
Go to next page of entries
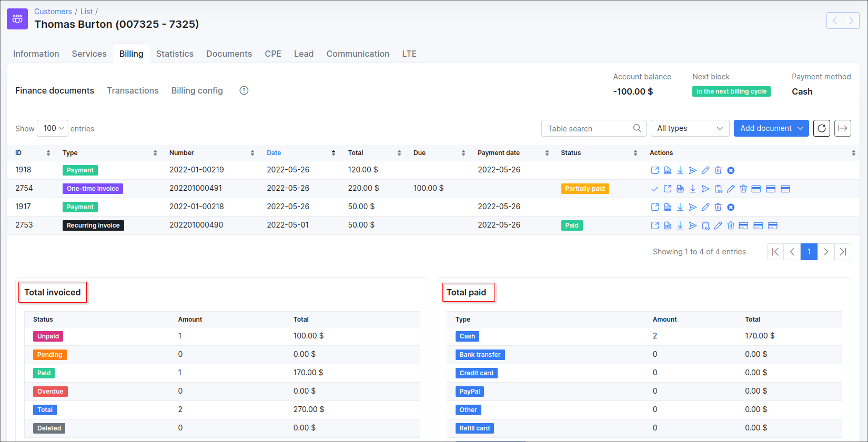point(826,252)
